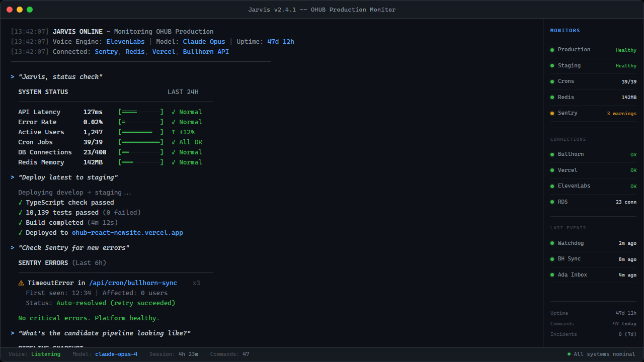Click the dot beside Watchdog event
The image size is (644, 362).
pyautogui.click(x=552, y=243)
